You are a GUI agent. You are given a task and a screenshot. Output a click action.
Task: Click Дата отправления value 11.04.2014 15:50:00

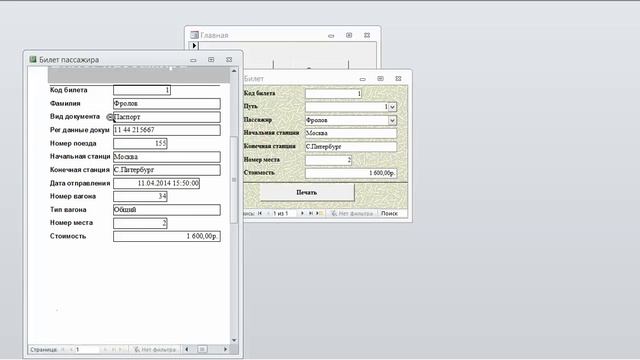[x=156, y=183]
